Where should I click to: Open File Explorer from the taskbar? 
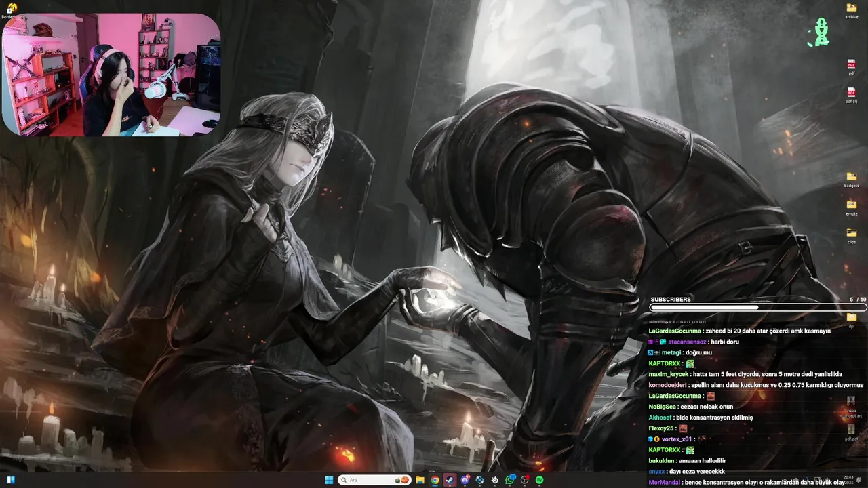point(420,480)
